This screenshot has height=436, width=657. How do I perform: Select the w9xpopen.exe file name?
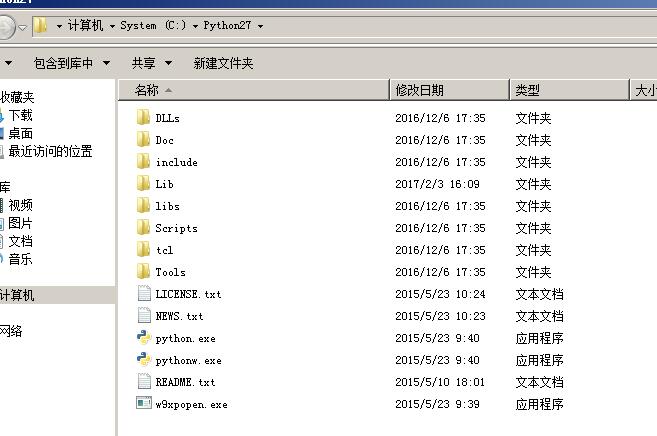pos(191,405)
